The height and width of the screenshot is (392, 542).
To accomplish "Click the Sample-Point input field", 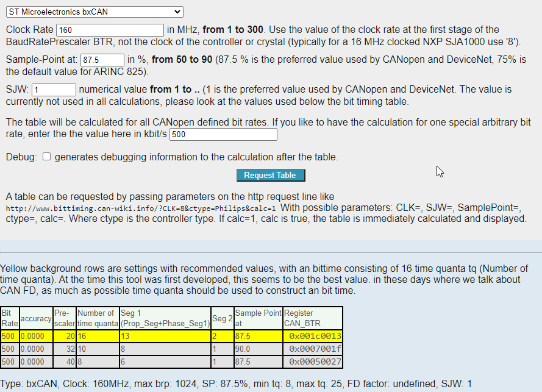I will pyautogui.click(x=102, y=60).
